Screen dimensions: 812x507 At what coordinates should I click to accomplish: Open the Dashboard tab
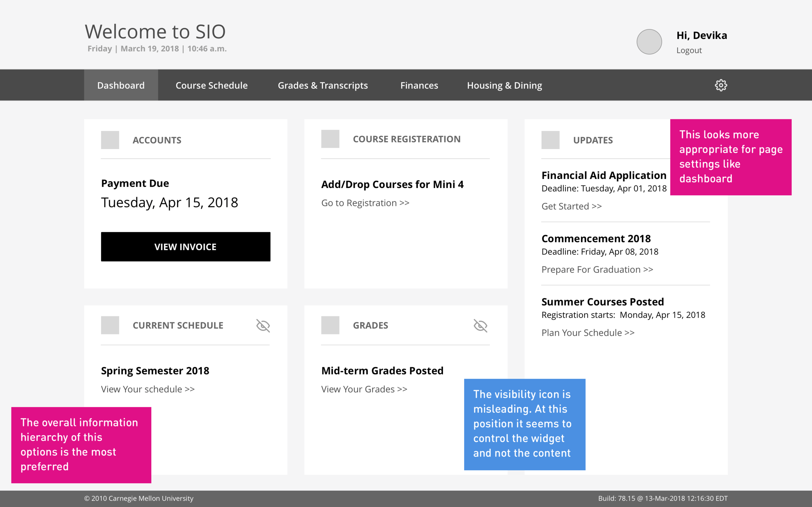click(x=121, y=85)
